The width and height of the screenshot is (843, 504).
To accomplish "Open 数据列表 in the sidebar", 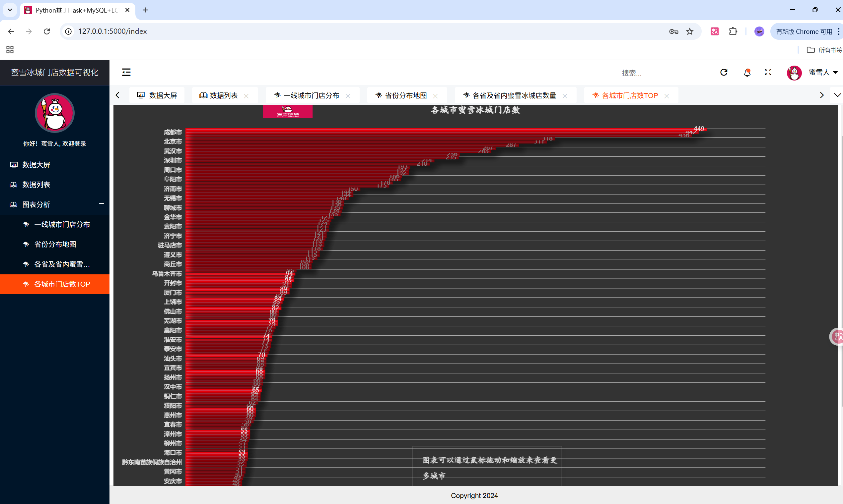I will [36, 185].
